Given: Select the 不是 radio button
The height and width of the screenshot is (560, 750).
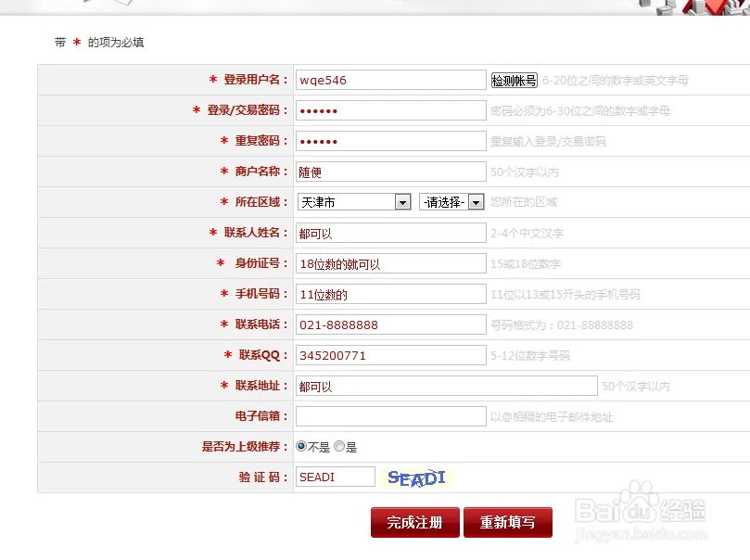Looking at the screenshot, I should pyautogui.click(x=300, y=446).
